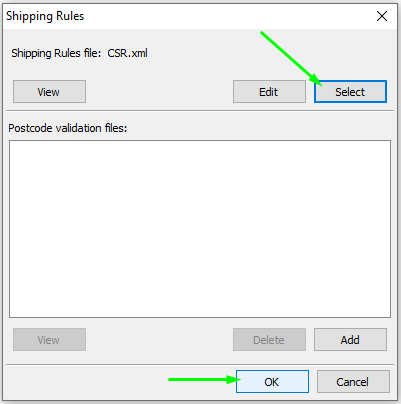Click the 'Postcode validation files:' label
This screenshot has width=401, height=404.
coord(68,128)
